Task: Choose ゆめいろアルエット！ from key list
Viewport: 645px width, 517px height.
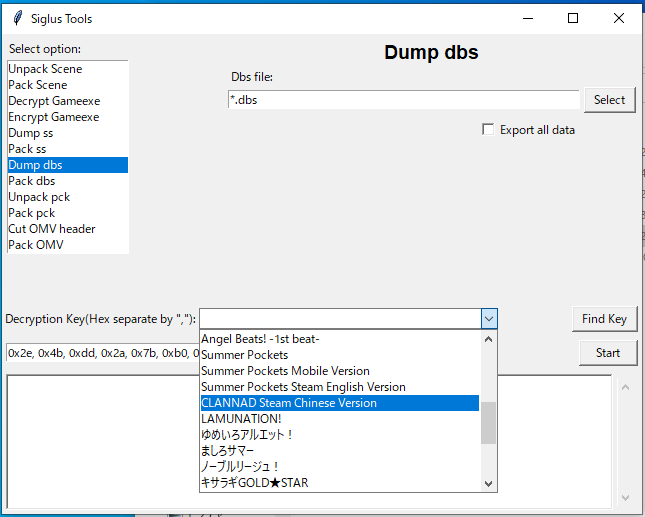Action: (x=340, y=435)
